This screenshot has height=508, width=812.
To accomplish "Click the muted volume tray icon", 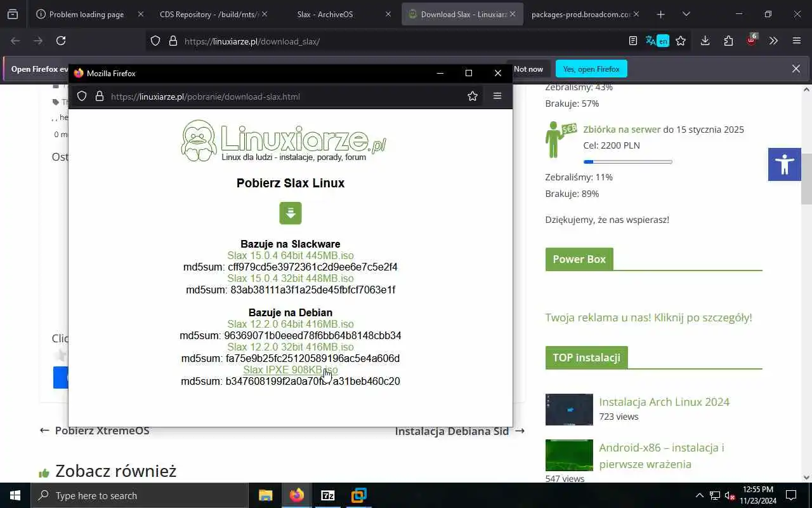I will click(731, 496).
